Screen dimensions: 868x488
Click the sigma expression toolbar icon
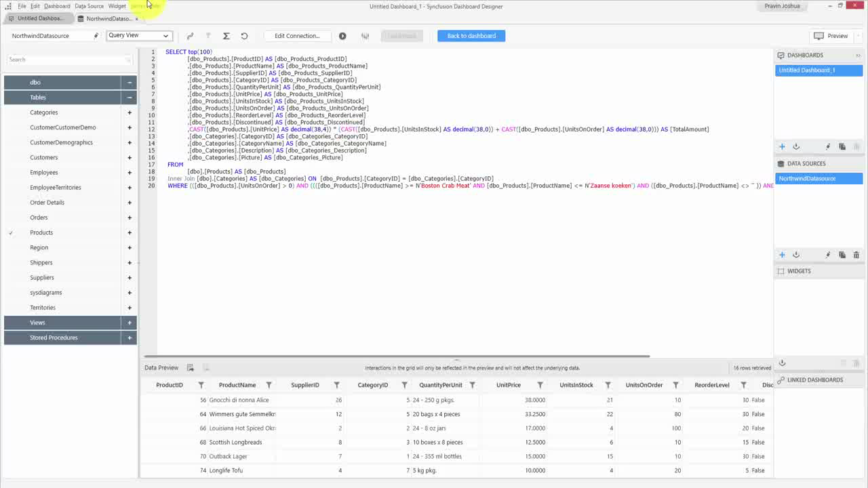point(226,36)
